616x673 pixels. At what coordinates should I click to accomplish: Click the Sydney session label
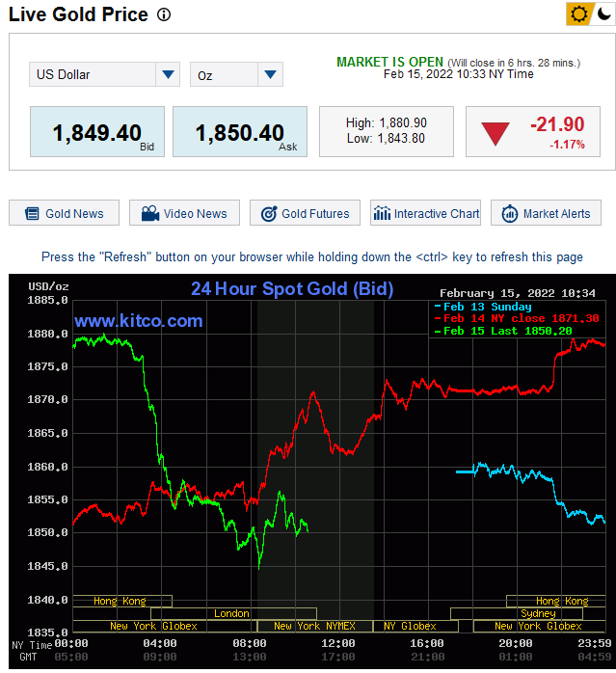point(538,614)
